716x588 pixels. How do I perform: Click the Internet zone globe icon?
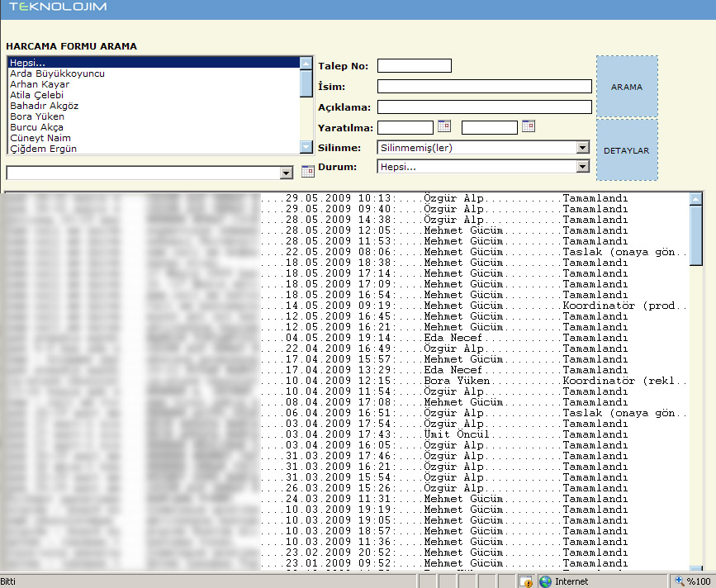[x=545, y=581]
